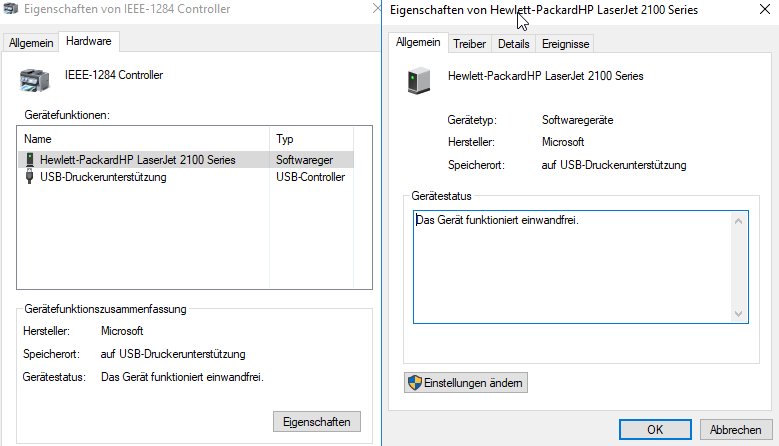The height and width of the screenshot is (446, 779).
Task: Confirm with the OK button
Action: (x=655, y=430)
